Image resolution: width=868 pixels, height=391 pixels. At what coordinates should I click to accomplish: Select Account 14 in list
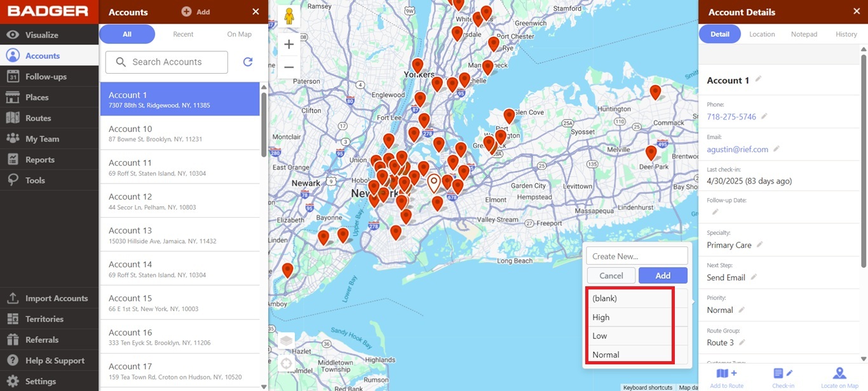point(180,269)
